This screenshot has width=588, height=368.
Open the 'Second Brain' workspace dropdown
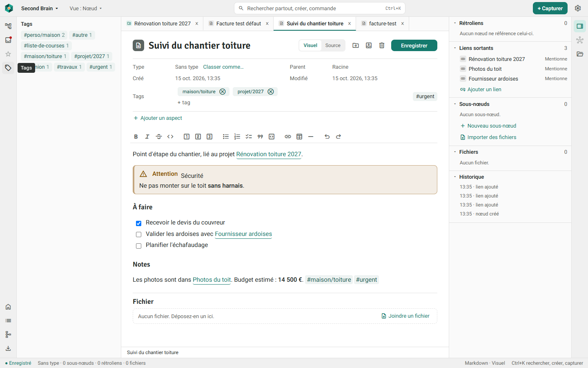point(40,8)
